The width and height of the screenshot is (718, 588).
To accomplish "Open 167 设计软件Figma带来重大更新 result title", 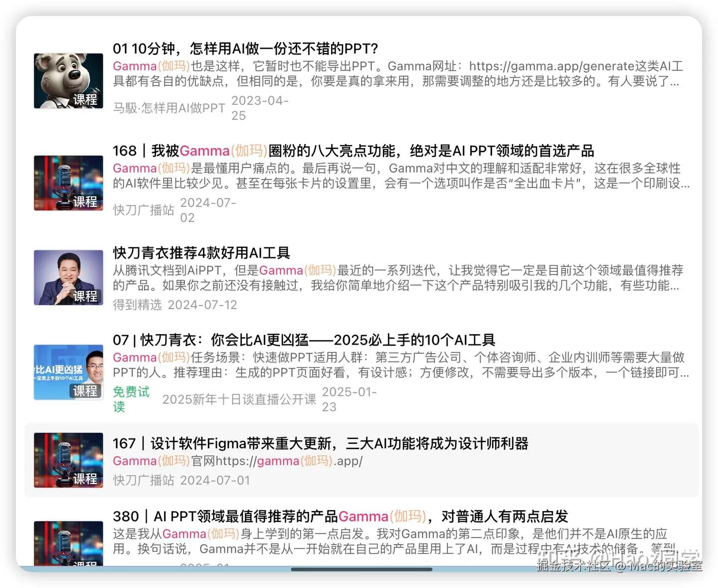I will pos(321,443).
